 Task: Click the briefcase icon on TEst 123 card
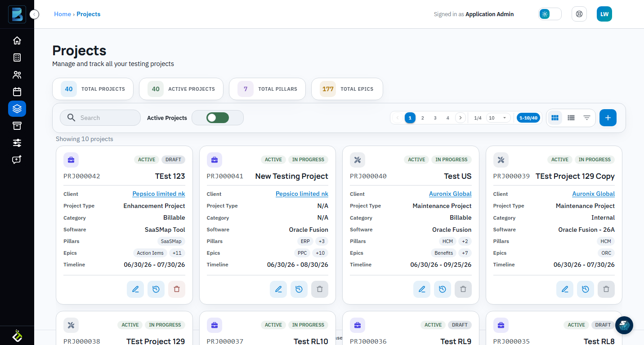71,160
